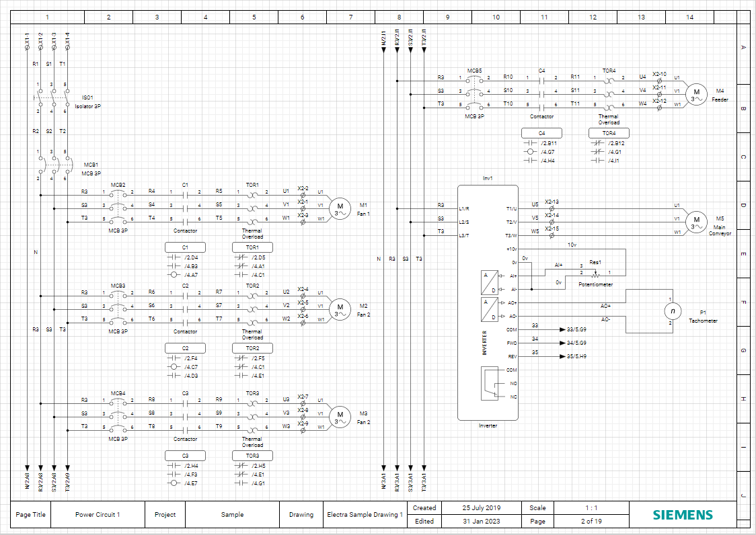Select the page number "2 of 19"
The height and width of the screenshot is (535, 756).
point(591,521)
